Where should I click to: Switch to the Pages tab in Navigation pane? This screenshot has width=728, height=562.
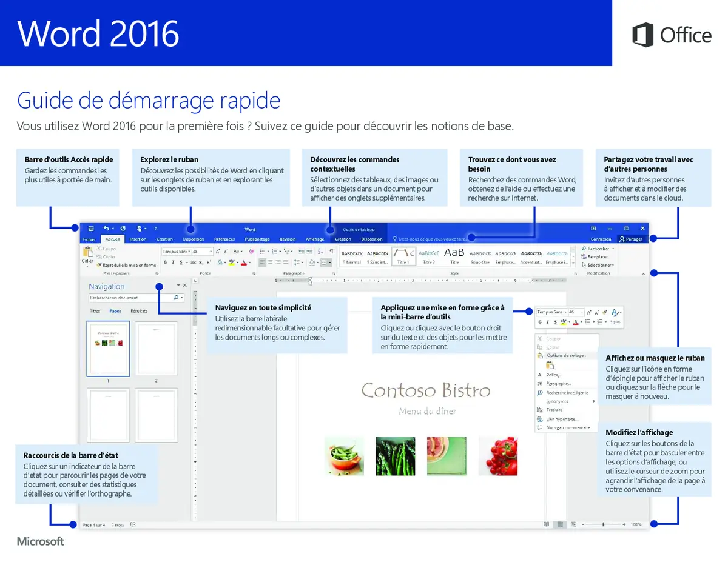click(114, 310)
